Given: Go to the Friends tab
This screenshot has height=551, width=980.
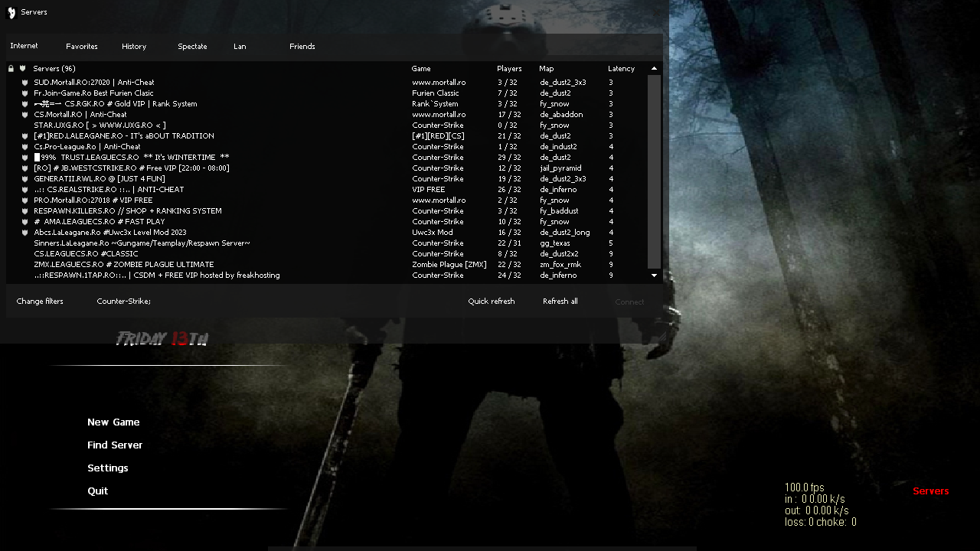Looking at the screenshot, I should (302, 47).
